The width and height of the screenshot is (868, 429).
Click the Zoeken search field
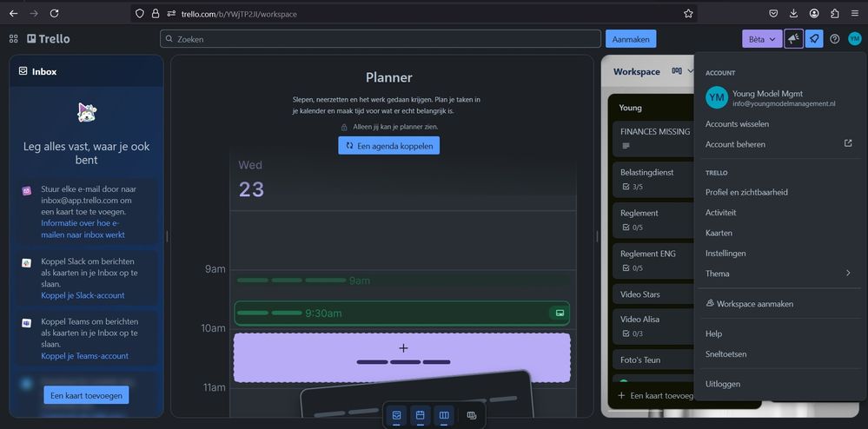pos(381,39)
